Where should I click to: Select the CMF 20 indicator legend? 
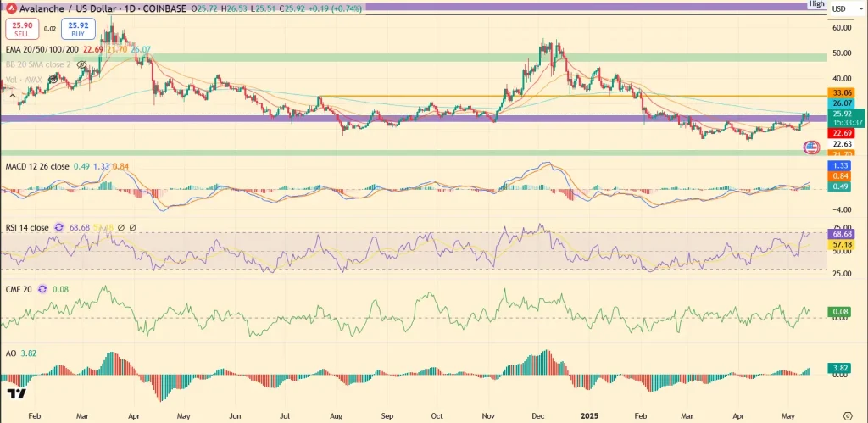click(x=19, y=289)
